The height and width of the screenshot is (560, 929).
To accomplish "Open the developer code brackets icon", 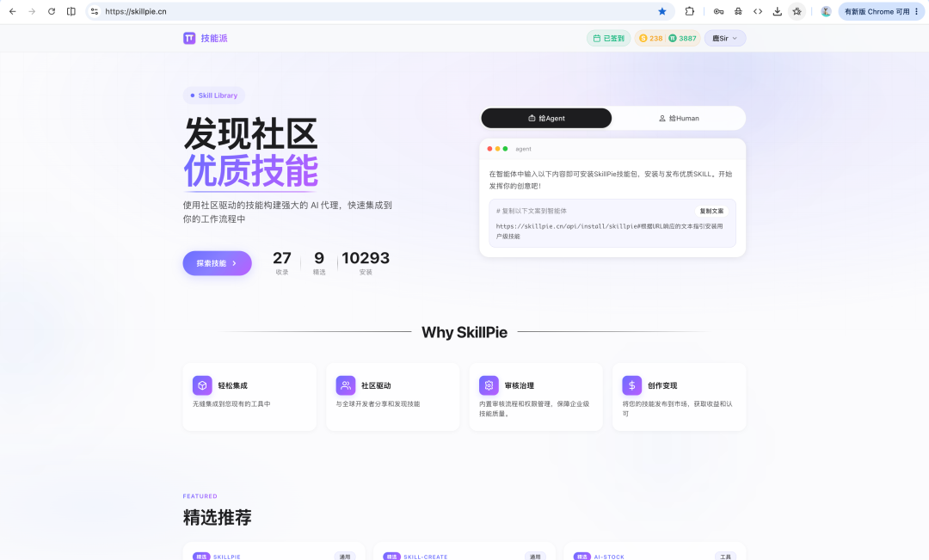I will point(758,11).
